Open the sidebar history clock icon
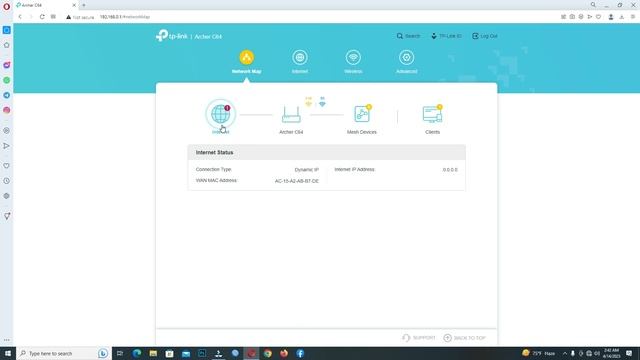 coord(7,181)
